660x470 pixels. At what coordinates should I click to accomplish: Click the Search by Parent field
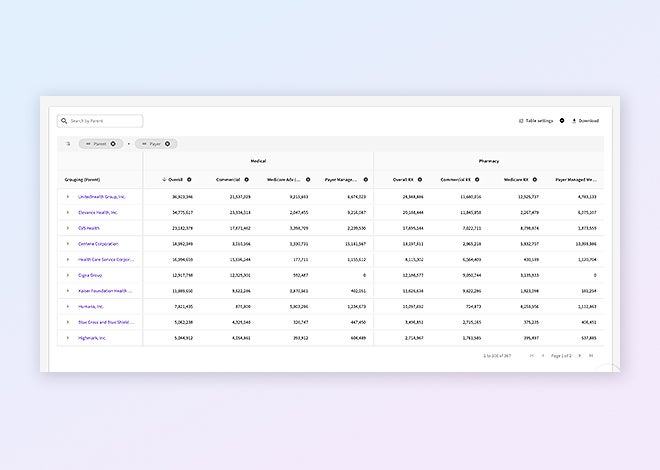click(99, 121)
